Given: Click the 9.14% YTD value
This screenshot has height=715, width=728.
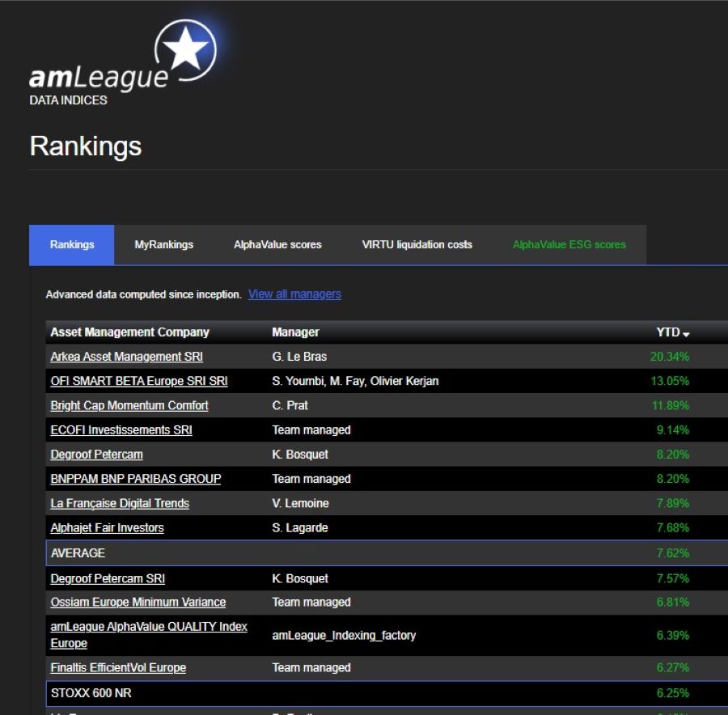Looking at the screenshot, I should (673, 430).
